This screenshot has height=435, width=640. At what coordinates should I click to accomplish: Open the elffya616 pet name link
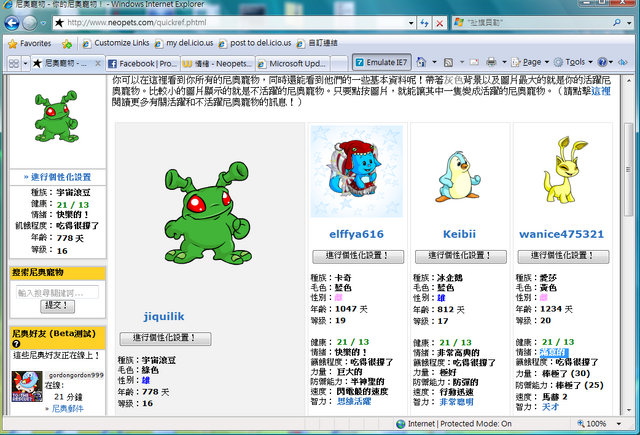pos(357,234)
